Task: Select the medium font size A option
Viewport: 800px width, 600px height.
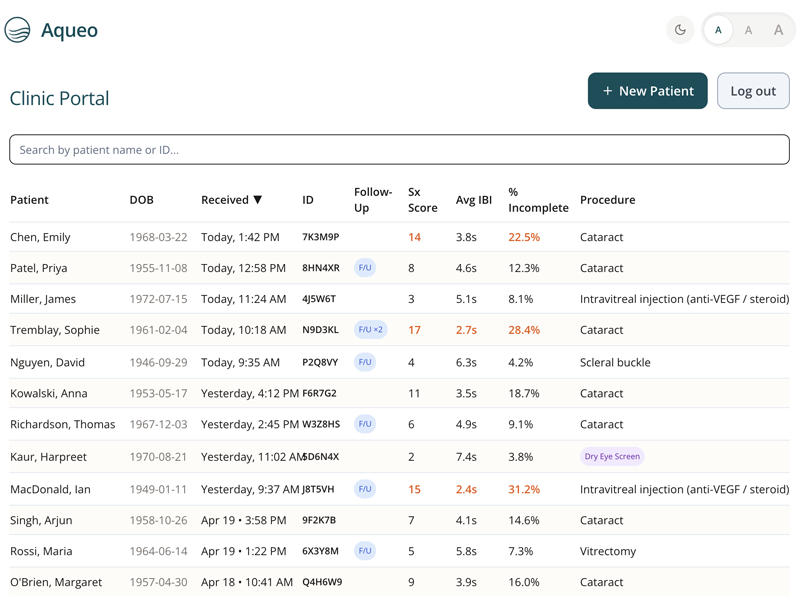Action: click(748, 30)
